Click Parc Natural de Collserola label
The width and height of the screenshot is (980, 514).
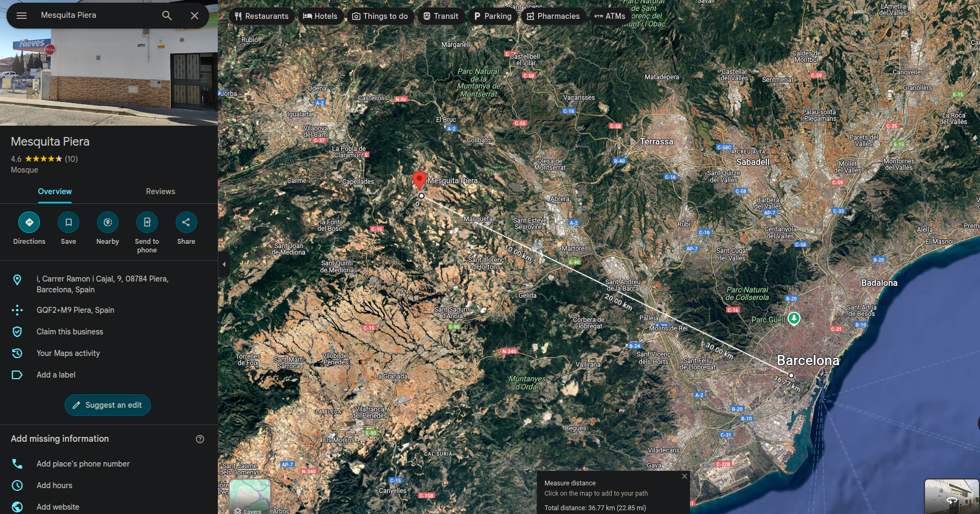(747, 293)
